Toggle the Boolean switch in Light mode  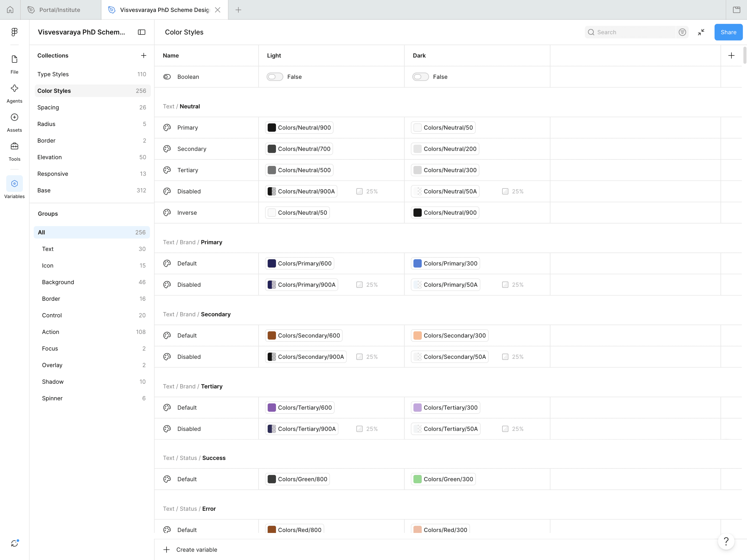point(275,77)
